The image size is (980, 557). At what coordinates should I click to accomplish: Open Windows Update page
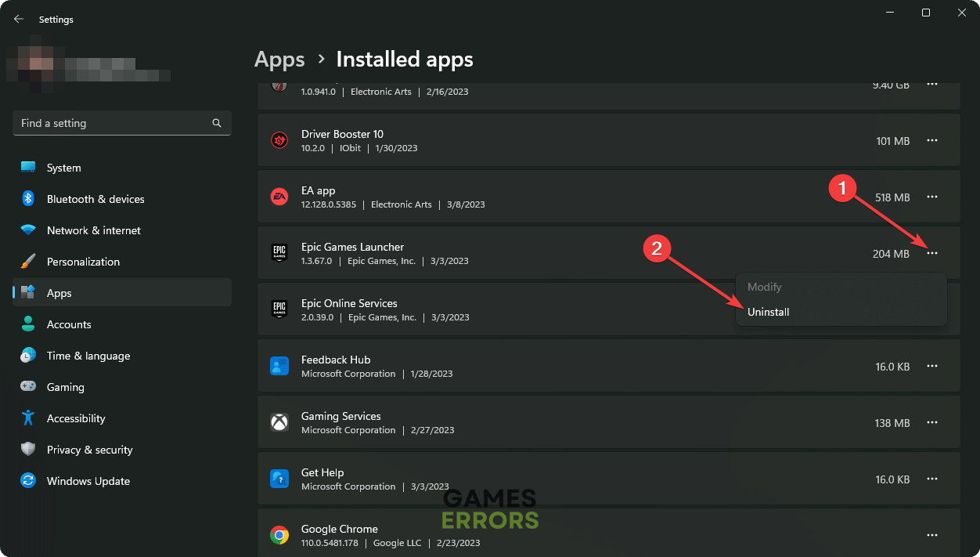point(88,481)
